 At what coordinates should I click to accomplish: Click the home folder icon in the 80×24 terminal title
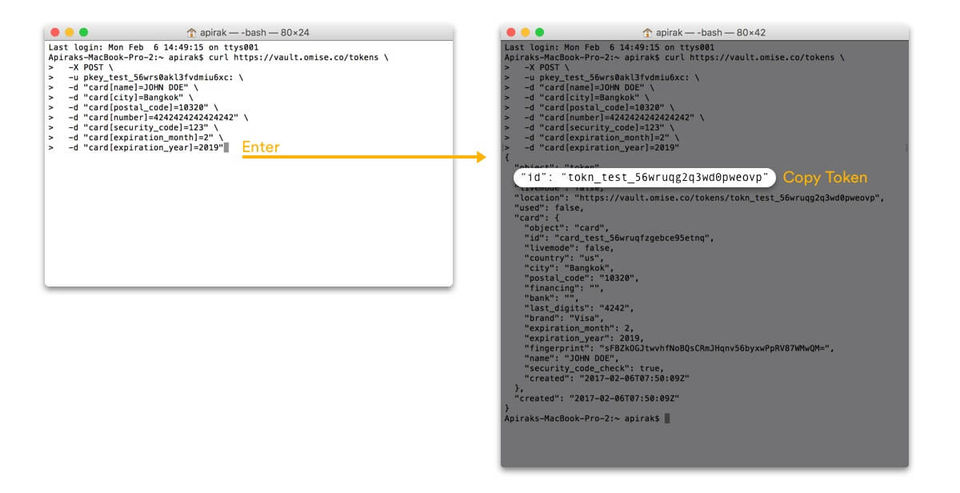(191, 32)
